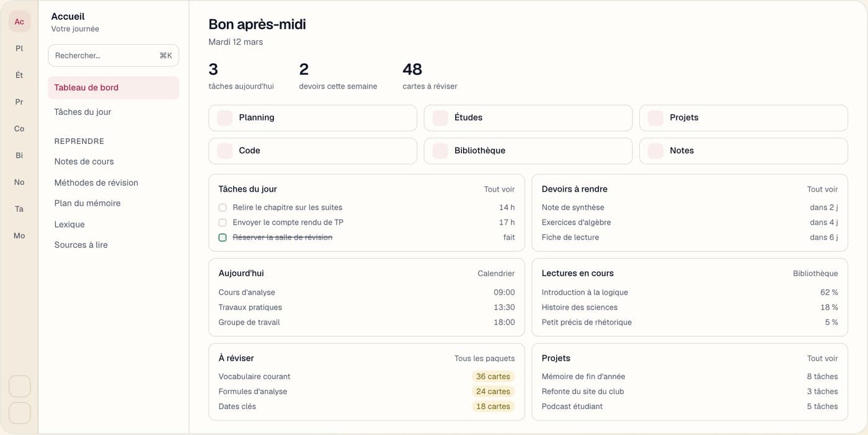Open Plan du mémoire in sidebar
The image size is (868, 435).
[x=113, y=203]
